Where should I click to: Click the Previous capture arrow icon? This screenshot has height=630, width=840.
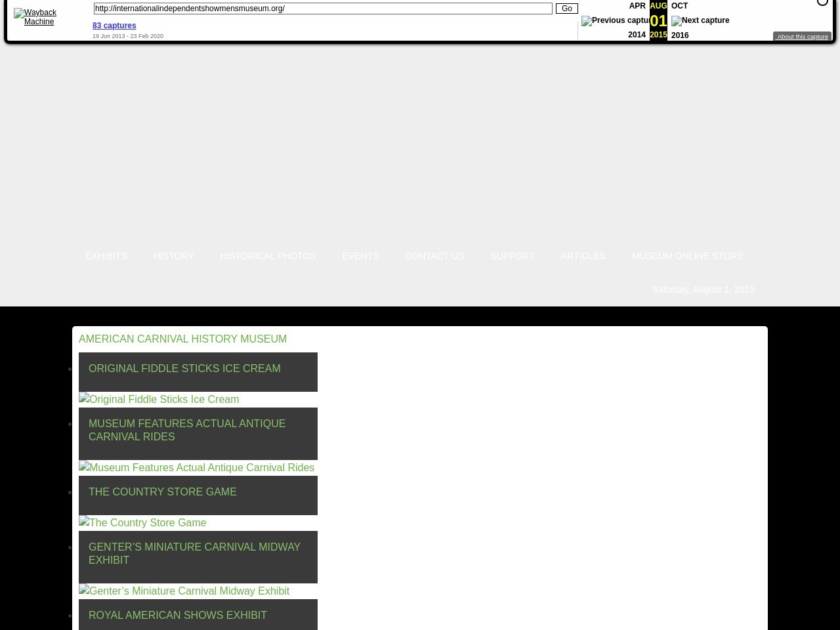[x=615, y=20]
